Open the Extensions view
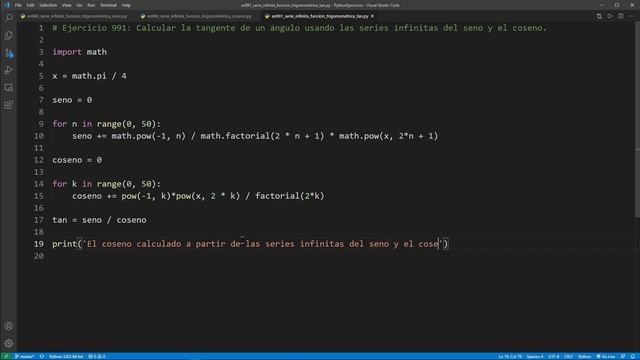Image resolution: width=640 pixels, height=360 pixels. point(9,105)
